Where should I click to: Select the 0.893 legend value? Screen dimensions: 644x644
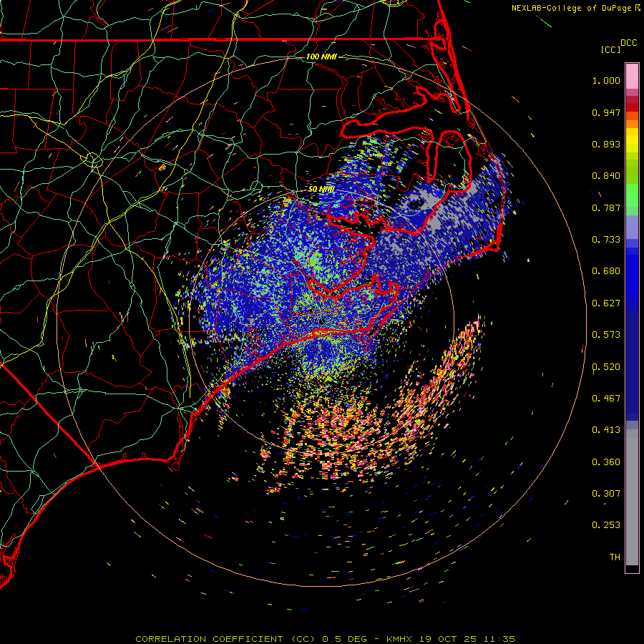pyautogui.click(x=606, y=144)
